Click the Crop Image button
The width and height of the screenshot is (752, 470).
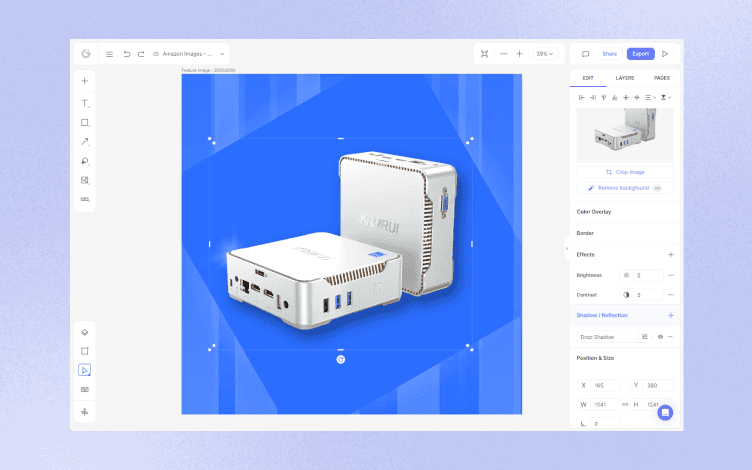(x=624, y=172)
